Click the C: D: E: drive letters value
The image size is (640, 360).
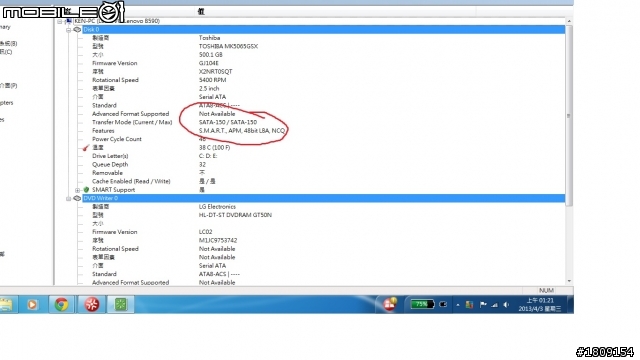click(208, 156)
